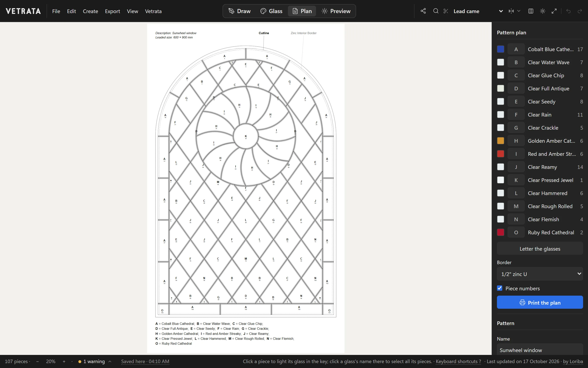The image size is (588, 368).
Task: Click the letter H badge
Action: pos(516,141)
